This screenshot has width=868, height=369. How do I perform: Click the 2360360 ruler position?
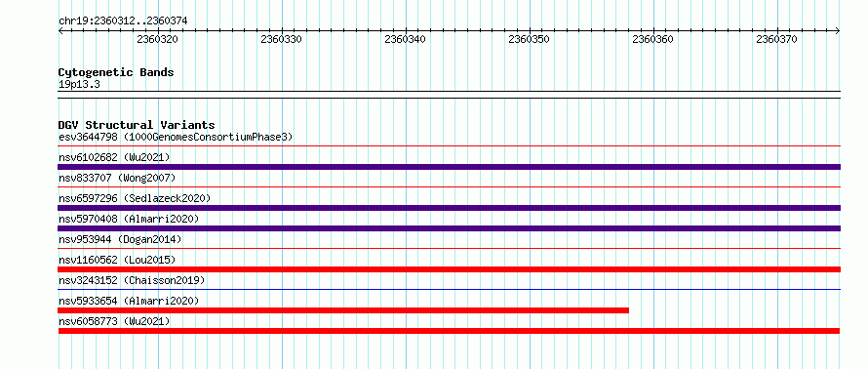(x=653, y=39)
